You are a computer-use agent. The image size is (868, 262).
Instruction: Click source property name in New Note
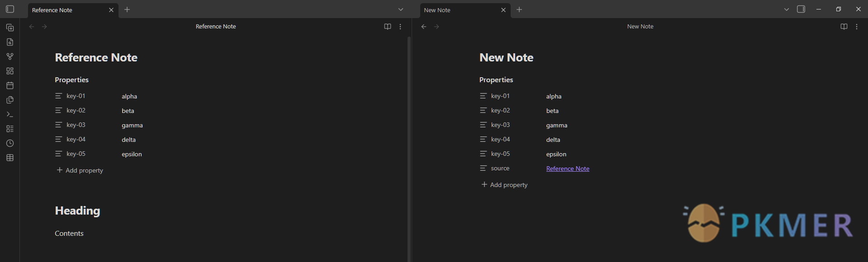(x=500, y=168)
